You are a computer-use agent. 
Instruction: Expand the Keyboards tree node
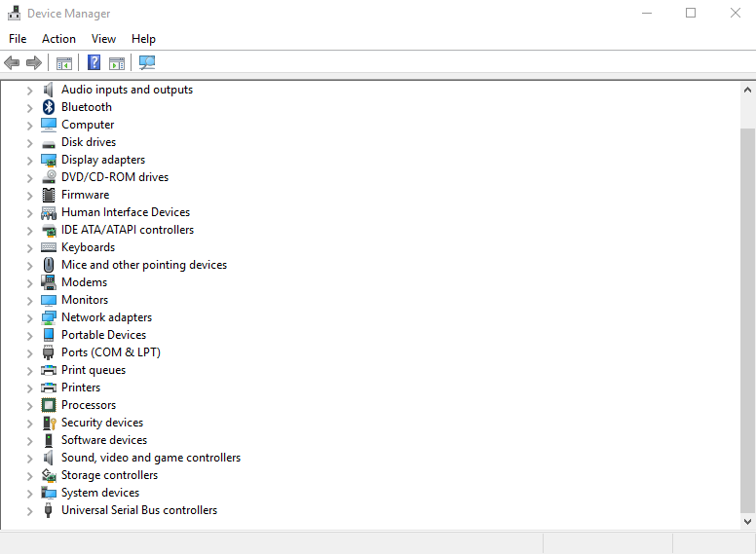[29, 247]
